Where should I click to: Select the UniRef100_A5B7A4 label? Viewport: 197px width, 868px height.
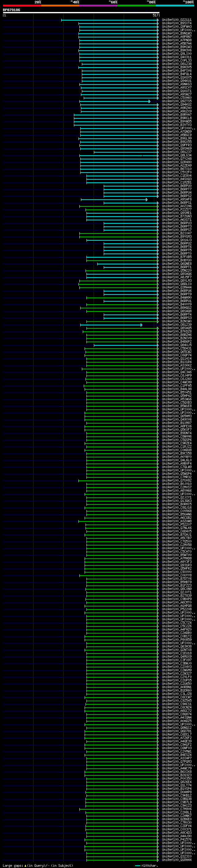click(x=176, y=43)
